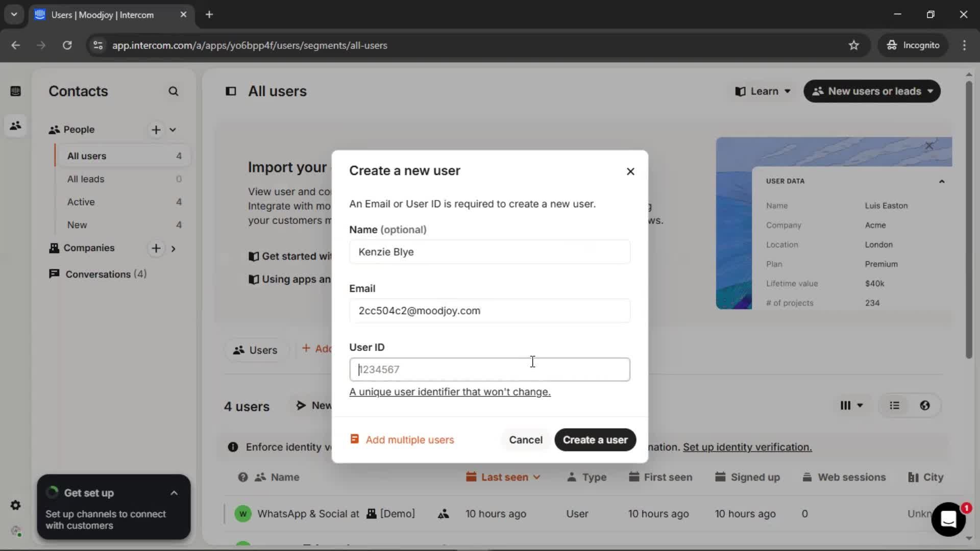
Task: Add a new people segment with plus
Action: coord(156,130)
